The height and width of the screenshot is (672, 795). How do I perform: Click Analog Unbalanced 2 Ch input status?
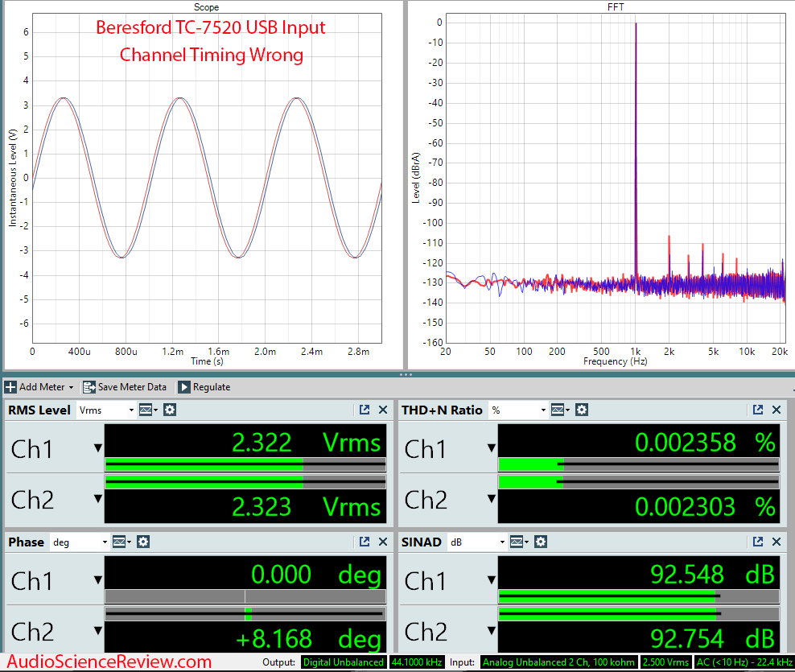(x=558, y=662)
